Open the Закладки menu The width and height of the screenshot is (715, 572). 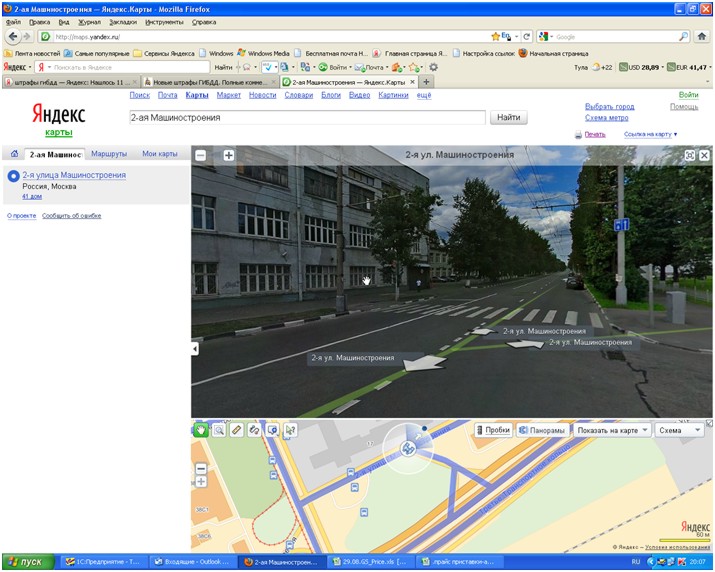[x=123, y=22]
